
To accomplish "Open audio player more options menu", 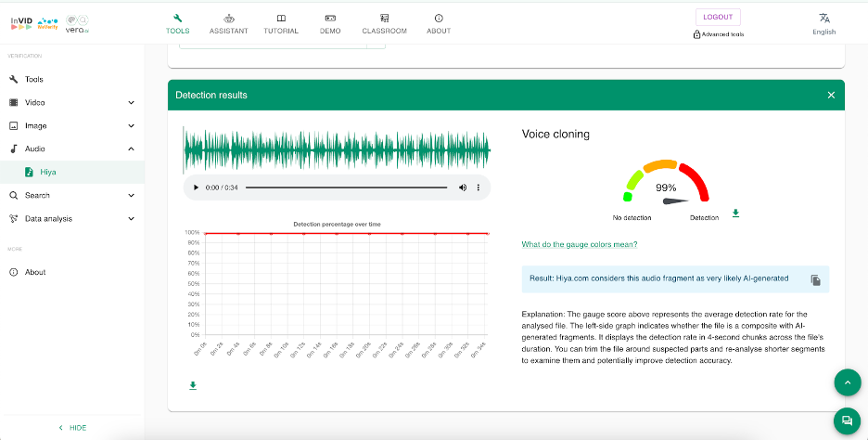I will [479, 188].
